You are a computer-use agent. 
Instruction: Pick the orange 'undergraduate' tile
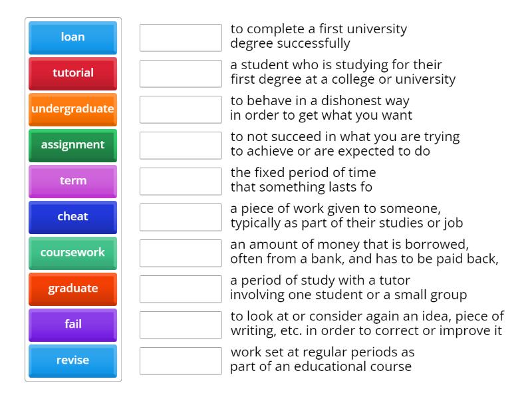pos(73,109)
